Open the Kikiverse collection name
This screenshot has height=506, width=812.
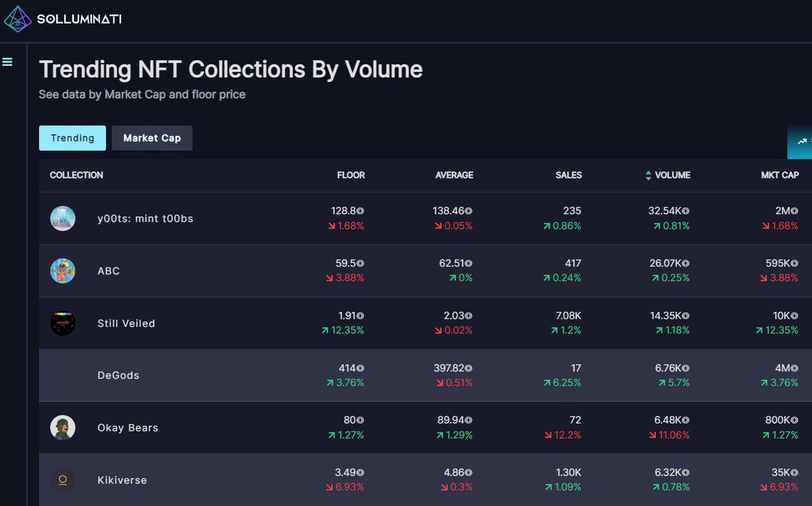pos(122,480)
